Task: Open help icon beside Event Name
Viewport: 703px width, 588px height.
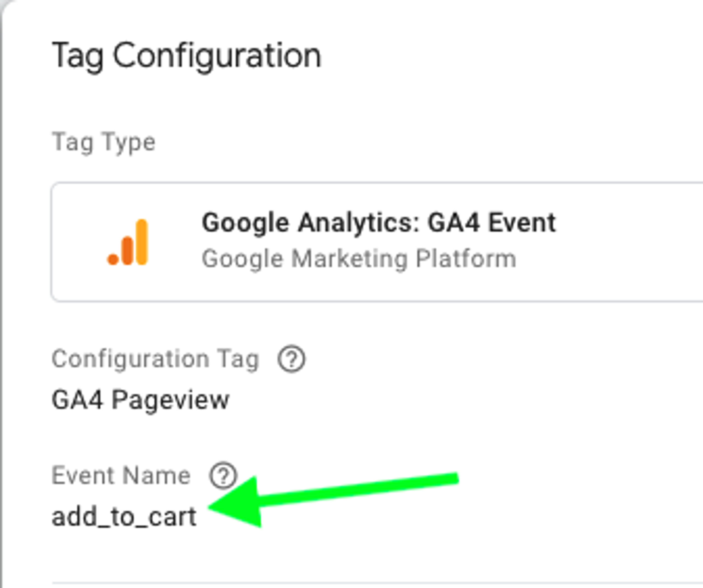Action: click(x=223, y=475)
